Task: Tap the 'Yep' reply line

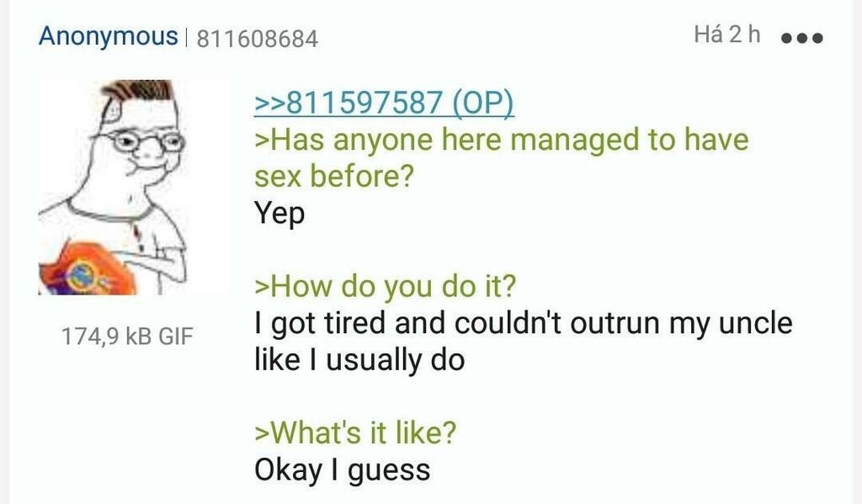Action: pos(279,214)
